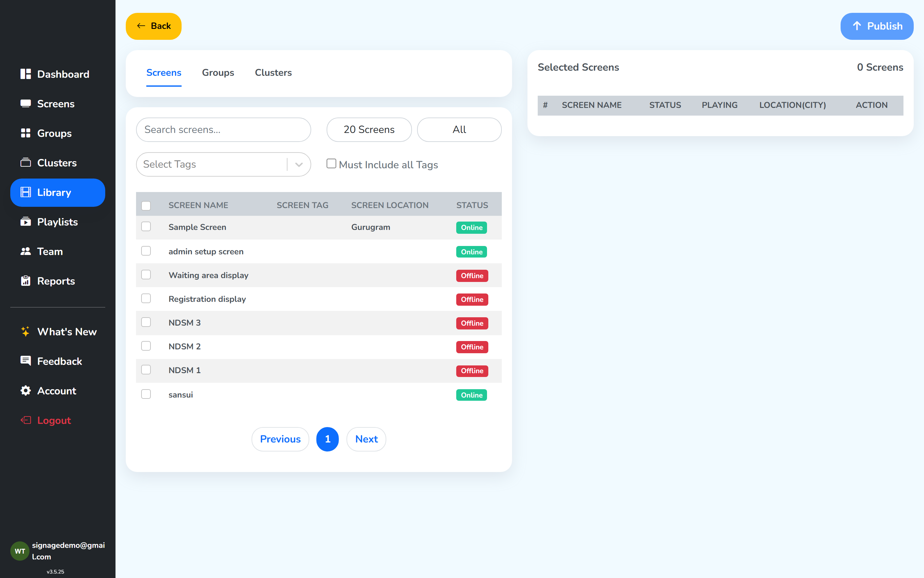Go to Previous page
Image resolution: width=924 pixels, height=578 pixels.
point(280,439)
